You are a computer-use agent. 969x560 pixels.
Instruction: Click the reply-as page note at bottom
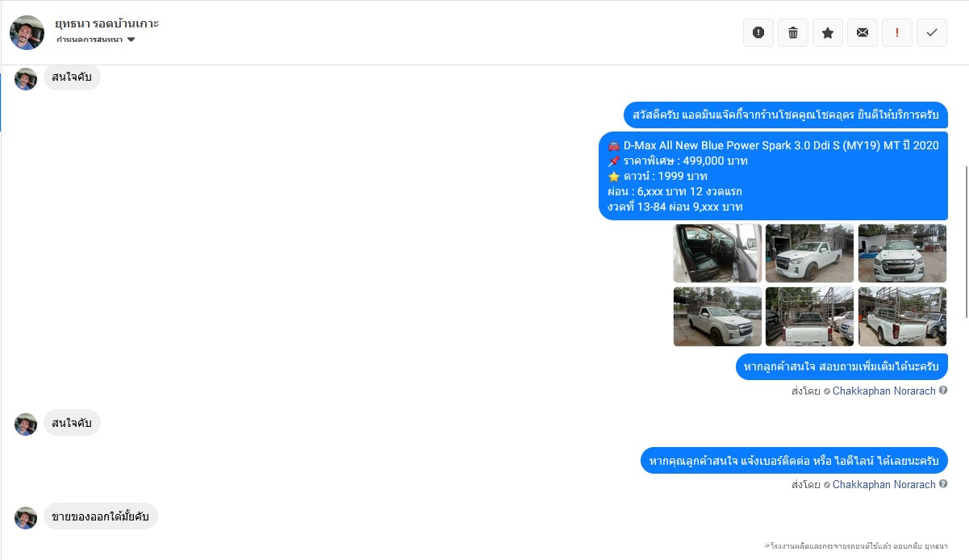pos(855,546)
